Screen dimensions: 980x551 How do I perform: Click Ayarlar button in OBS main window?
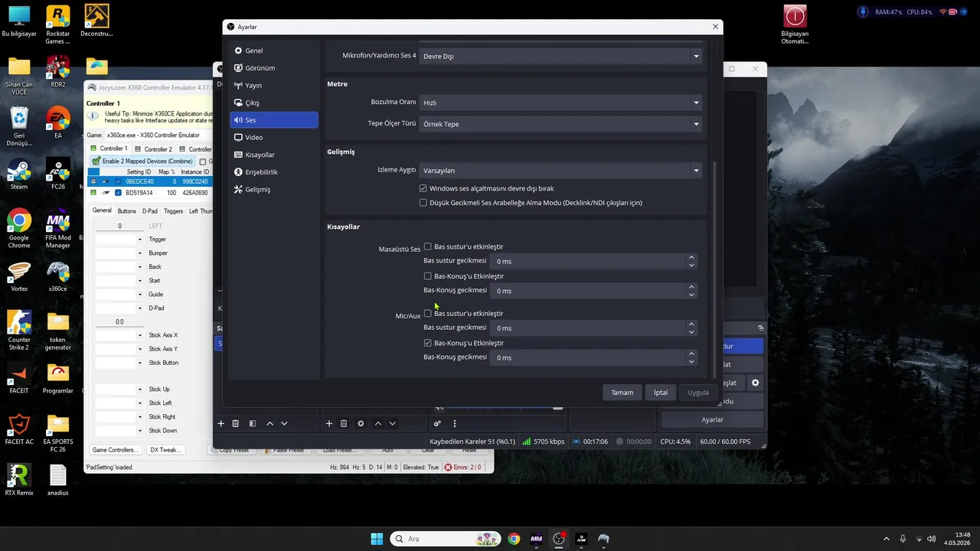pyautogui.click(x=712, y=420)
